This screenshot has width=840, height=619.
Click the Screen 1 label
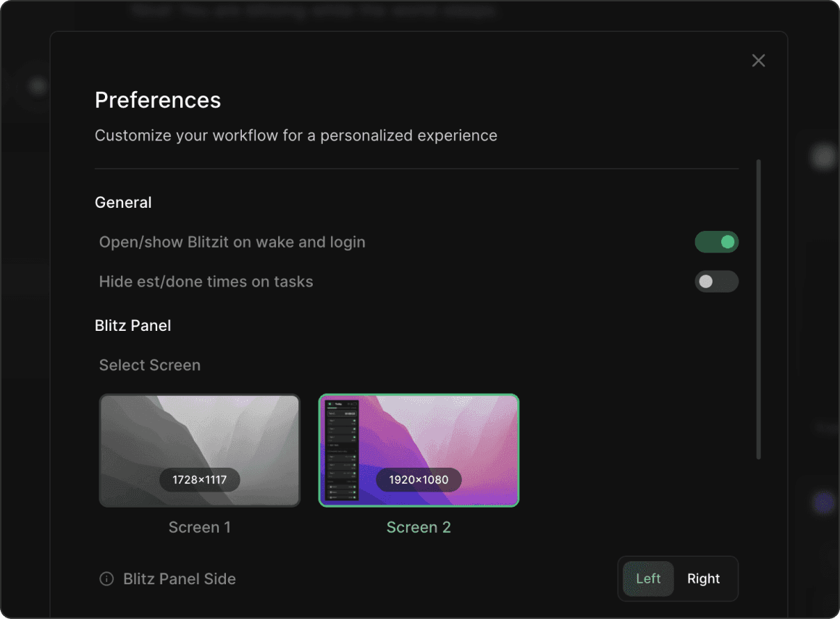pos(199,528)
